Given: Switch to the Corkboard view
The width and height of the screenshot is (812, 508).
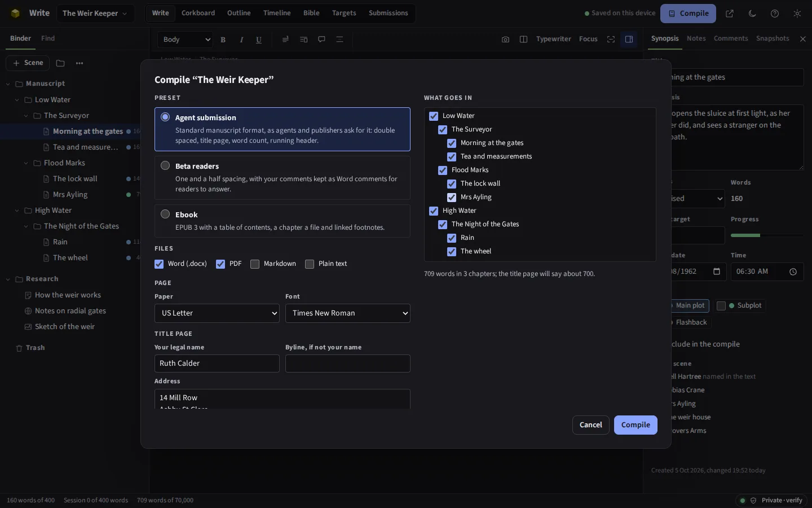Looking at the screenshot, I should coord(198,13).
